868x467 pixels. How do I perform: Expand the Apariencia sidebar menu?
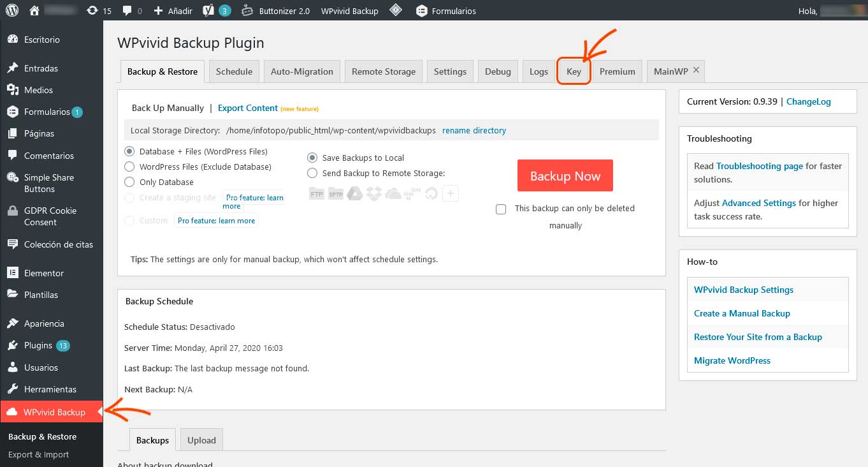44,323
